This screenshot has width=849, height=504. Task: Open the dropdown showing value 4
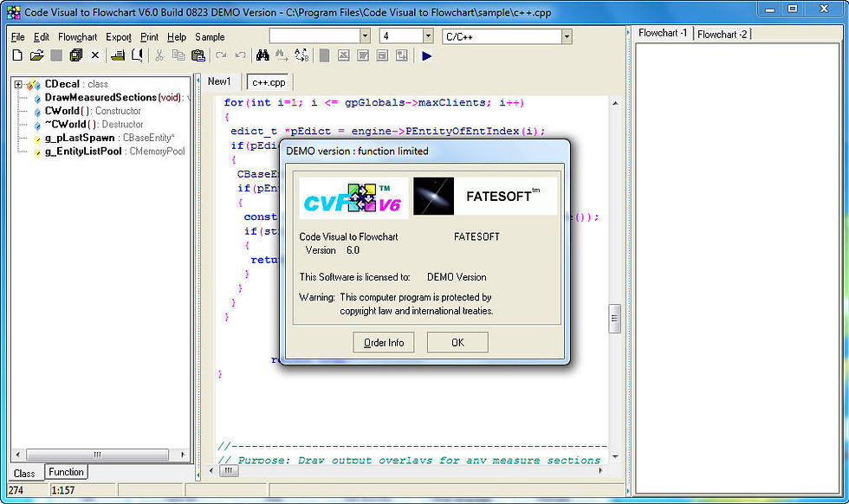tap(428, 36)
